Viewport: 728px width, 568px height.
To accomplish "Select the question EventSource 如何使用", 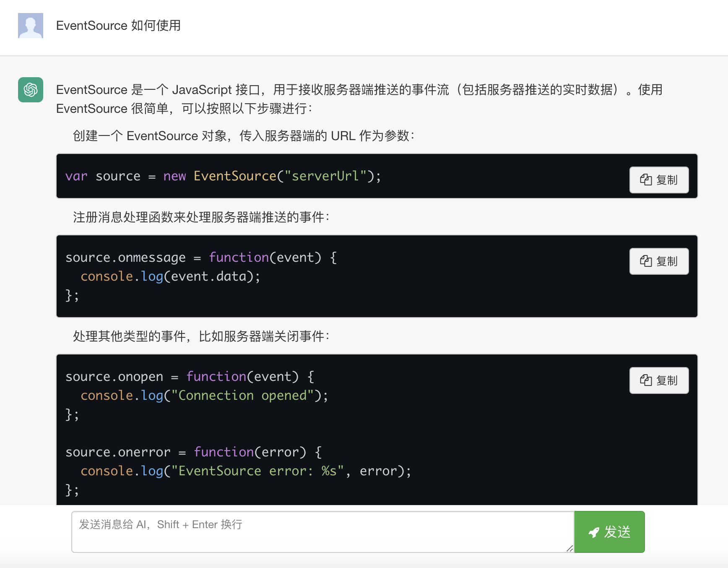I will click(119, 26).
